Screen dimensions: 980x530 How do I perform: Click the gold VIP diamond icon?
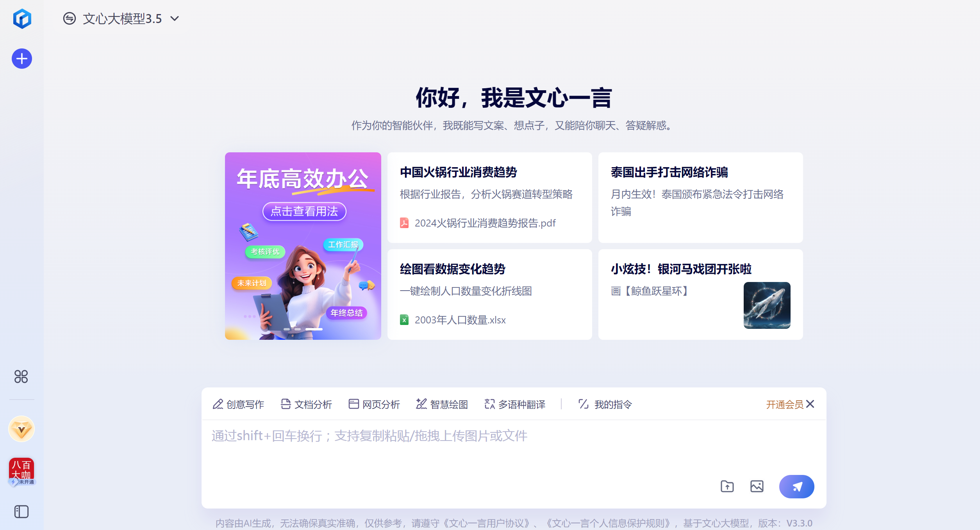[x=21, y=429]
